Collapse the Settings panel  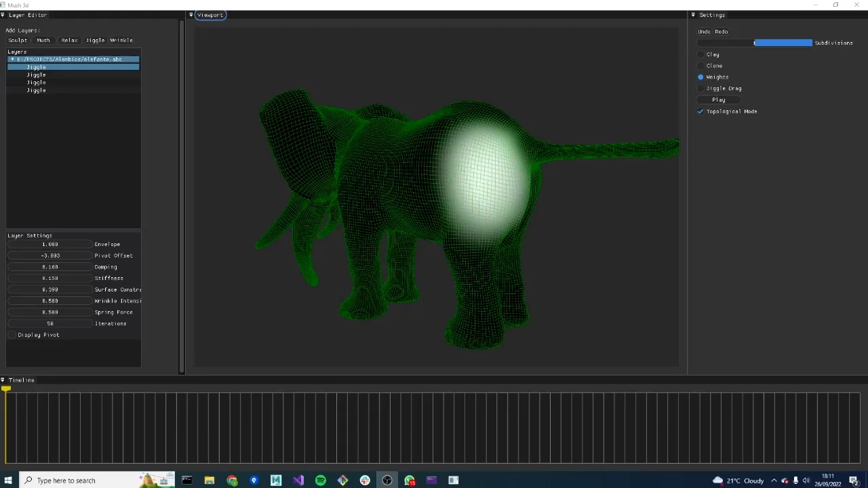[693, 15]
